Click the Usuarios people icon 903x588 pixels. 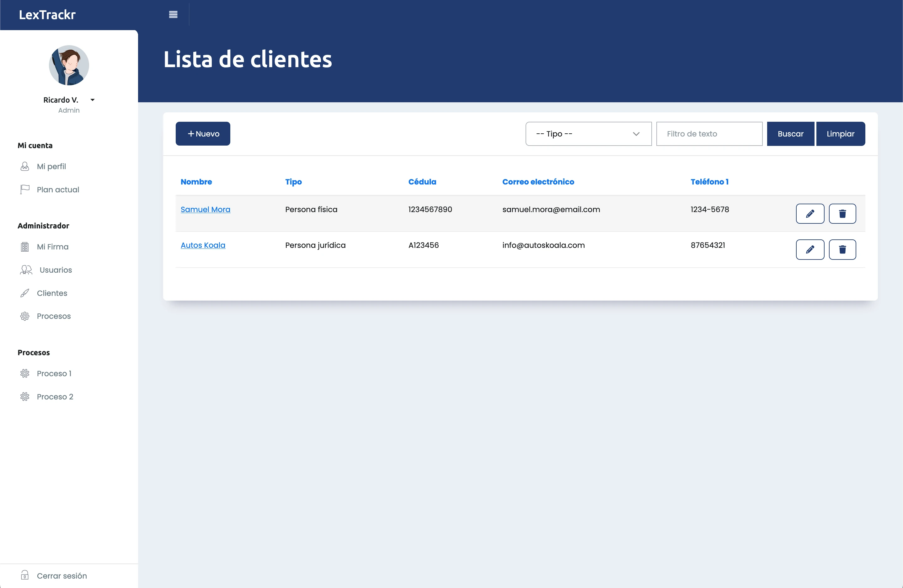tap(26, 270)
